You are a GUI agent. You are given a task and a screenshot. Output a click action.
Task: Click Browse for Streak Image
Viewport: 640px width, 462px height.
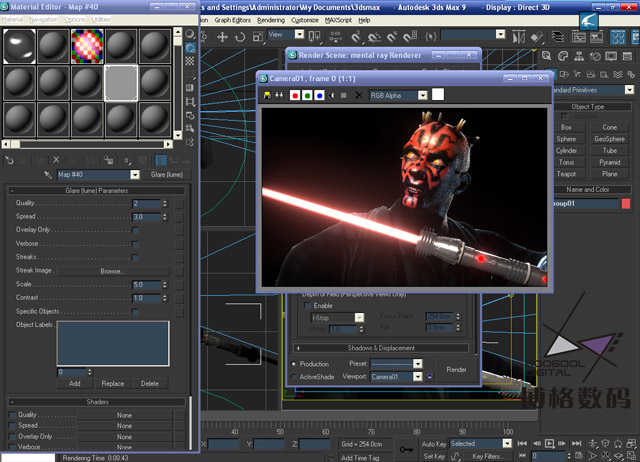[110, 271]
